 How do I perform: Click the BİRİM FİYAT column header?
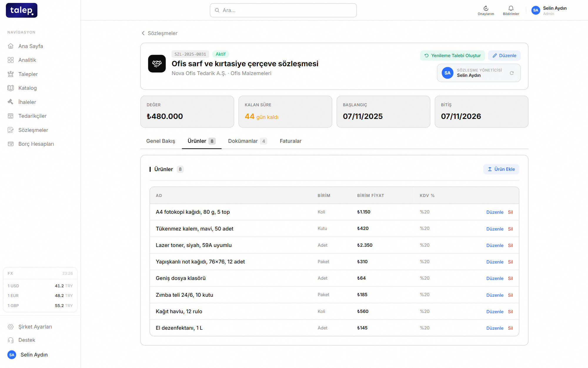tap(370, 195)
